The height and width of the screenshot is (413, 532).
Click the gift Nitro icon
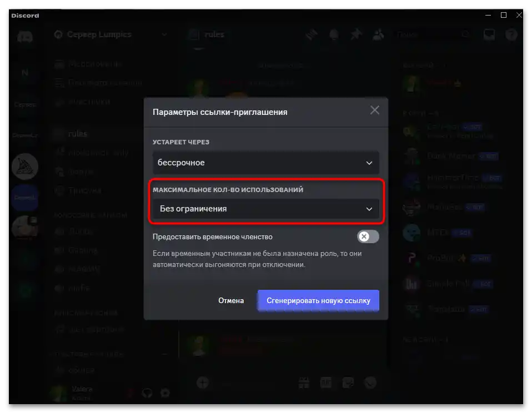pyautogui.click(x=304, y=382)
